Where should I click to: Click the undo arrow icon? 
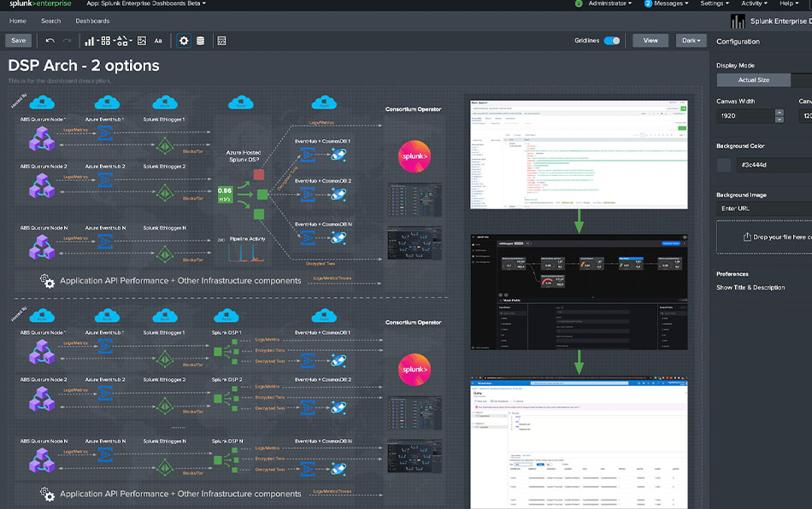pos(51,40)
